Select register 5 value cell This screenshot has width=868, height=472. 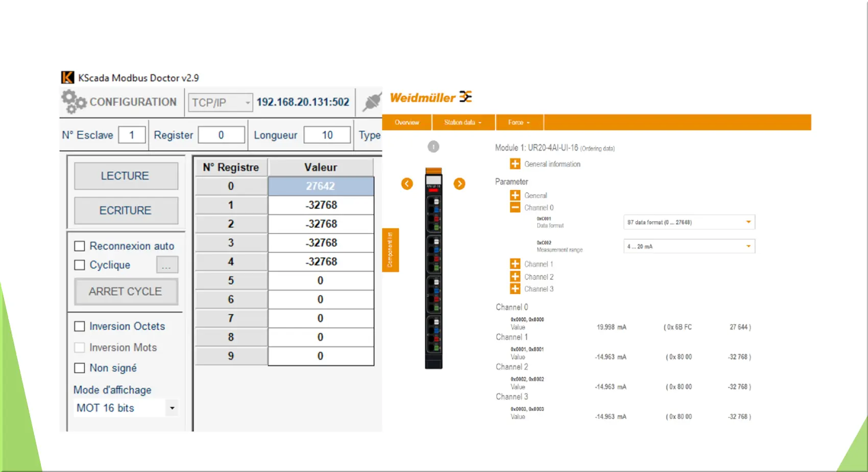[x=321, y=280]
